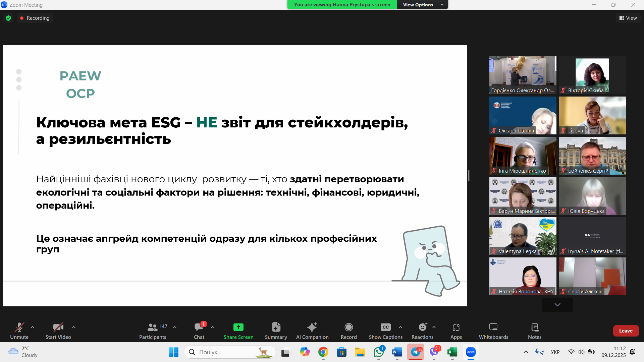Open meeting Notes
Image resolution: width=644 pixels, height=362 pixels.
(x=534, y=330)
